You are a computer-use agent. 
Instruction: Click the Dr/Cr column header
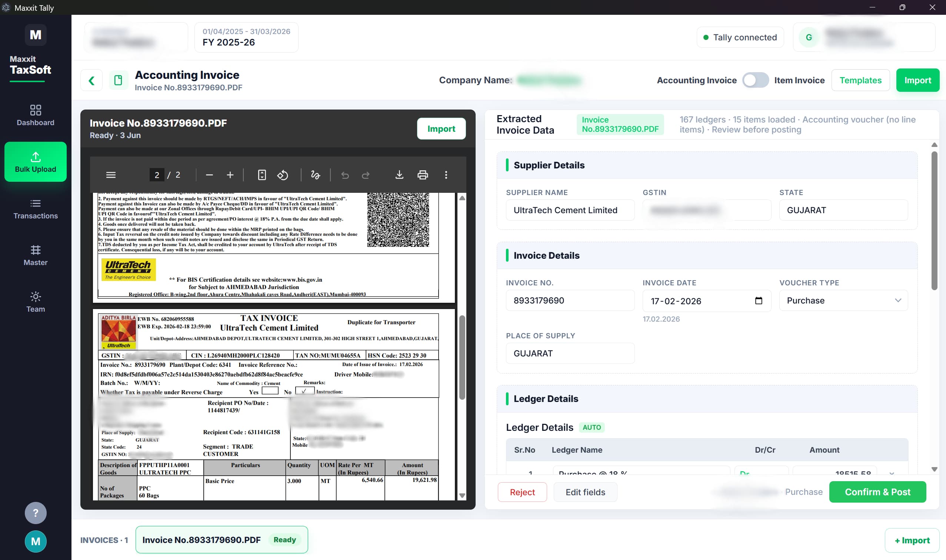click(x=765, y=450)
